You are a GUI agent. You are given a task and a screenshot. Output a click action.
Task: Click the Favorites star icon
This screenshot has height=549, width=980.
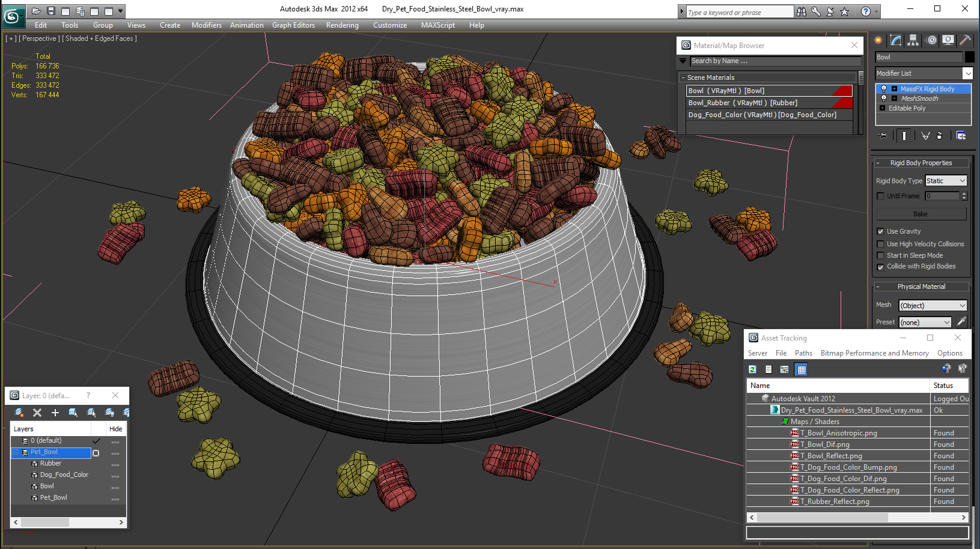pyautogui.click(x=844, y=11)
